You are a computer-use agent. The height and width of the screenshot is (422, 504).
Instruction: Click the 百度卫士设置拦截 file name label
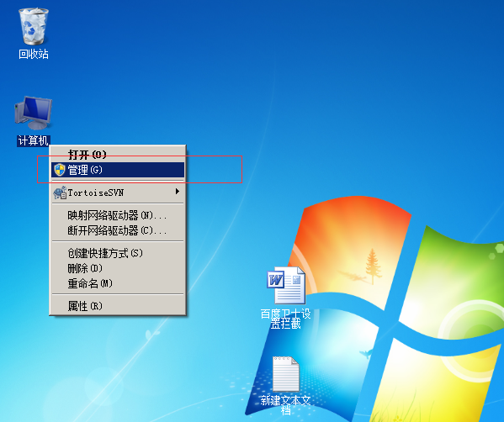coord(286,319)
